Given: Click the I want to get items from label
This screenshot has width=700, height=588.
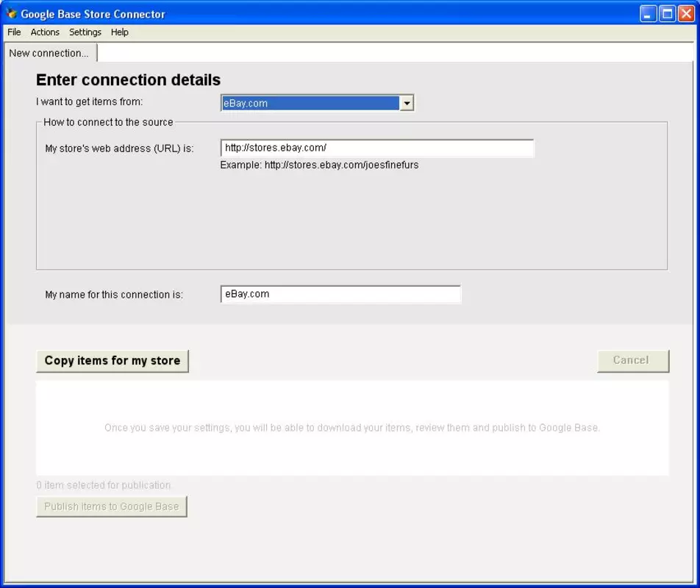Looking at the screenshot, I should (x=89, y=101).
